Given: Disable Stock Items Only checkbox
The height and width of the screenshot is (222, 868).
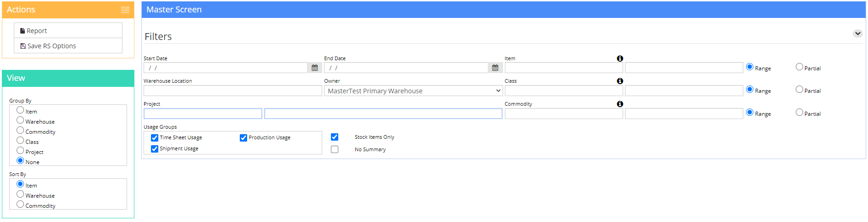Looking at the screenshot, I should (335, 137).
